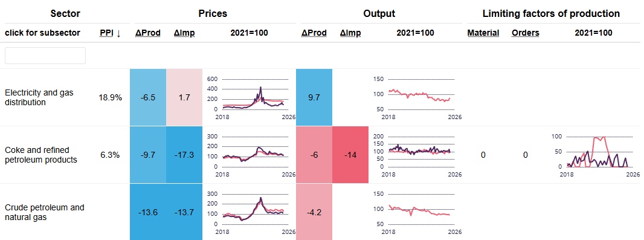This screenshot has height=240, width=644.
Task: Click the Orders column header
Action: coord(526,33)
